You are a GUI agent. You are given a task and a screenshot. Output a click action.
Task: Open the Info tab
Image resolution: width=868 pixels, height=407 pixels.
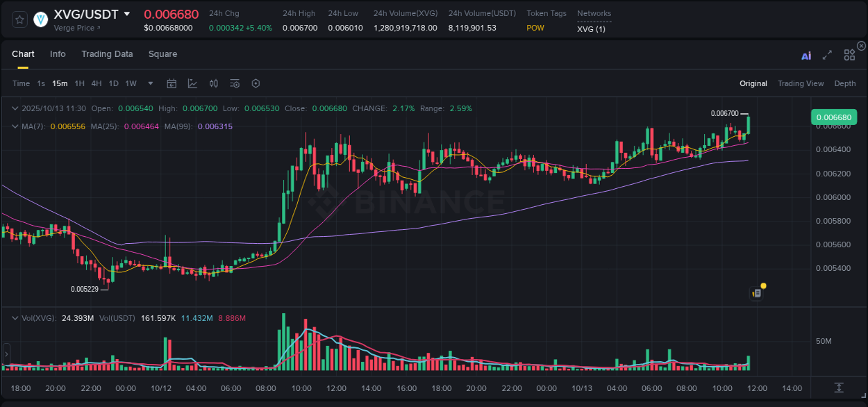pyautogui.click(x=58, y=54)
